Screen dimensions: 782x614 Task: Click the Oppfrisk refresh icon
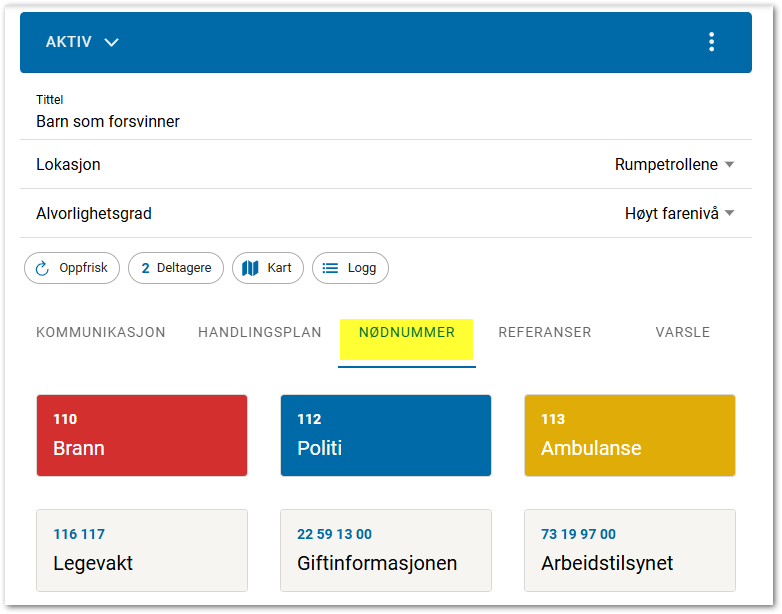(42, 268)
